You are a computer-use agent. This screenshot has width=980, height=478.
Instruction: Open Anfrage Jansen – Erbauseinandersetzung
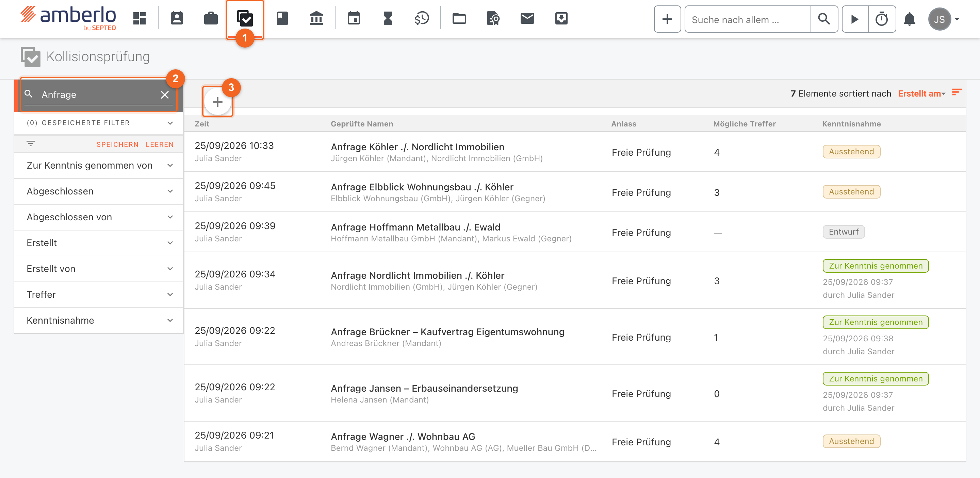(x=424, y=388)
